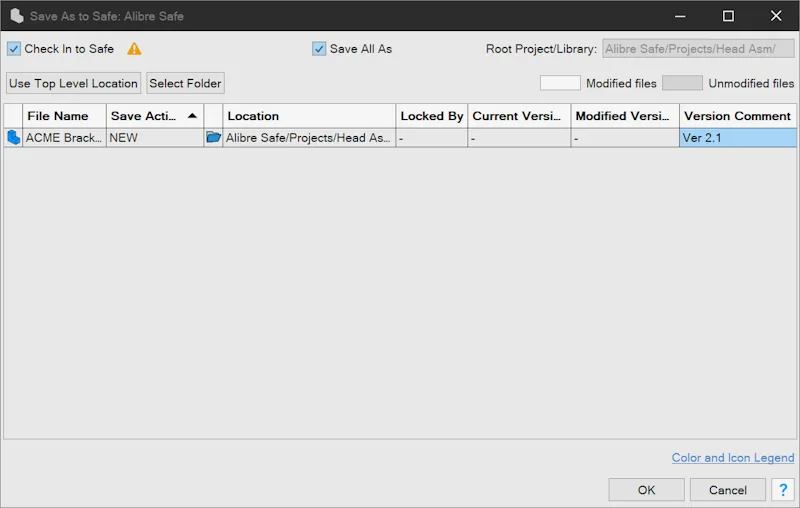Click the 'NEW' save action cell
This screenshot has width=800, height=508.
pyautogui.click(x=155, y=138)
